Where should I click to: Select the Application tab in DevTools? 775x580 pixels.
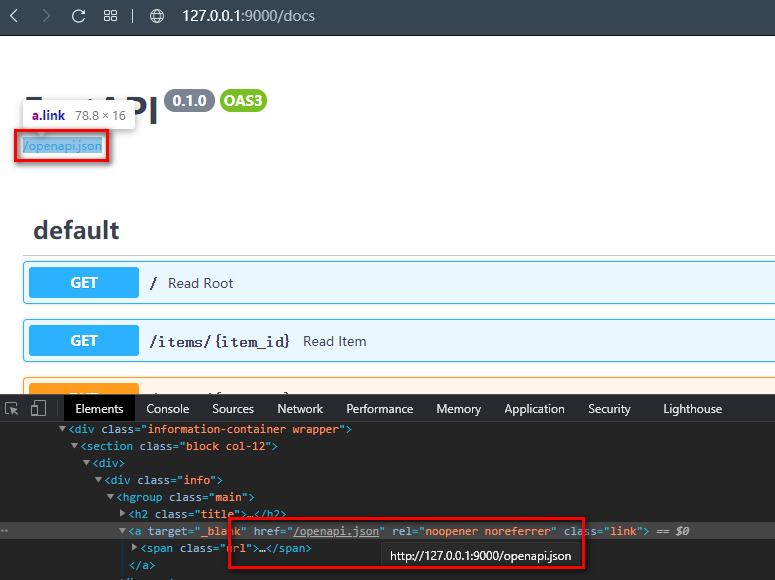click(534, 409)
